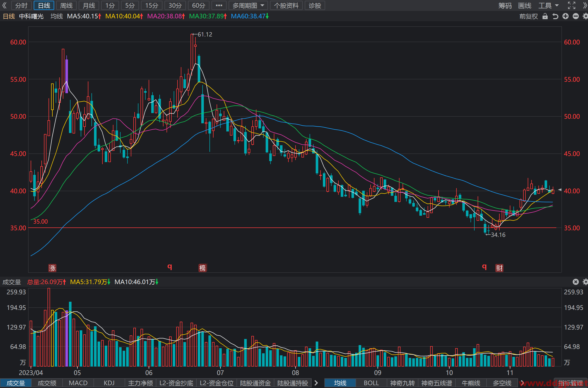Zoom in chart with plus icon
The image size is (588, 388).
coord(566,16)
